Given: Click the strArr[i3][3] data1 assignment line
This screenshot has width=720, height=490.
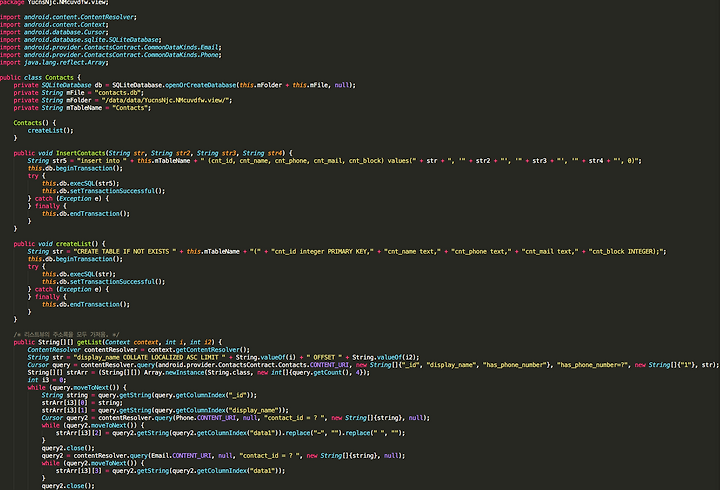Looking at the screenshot, I should pos(170,471).
